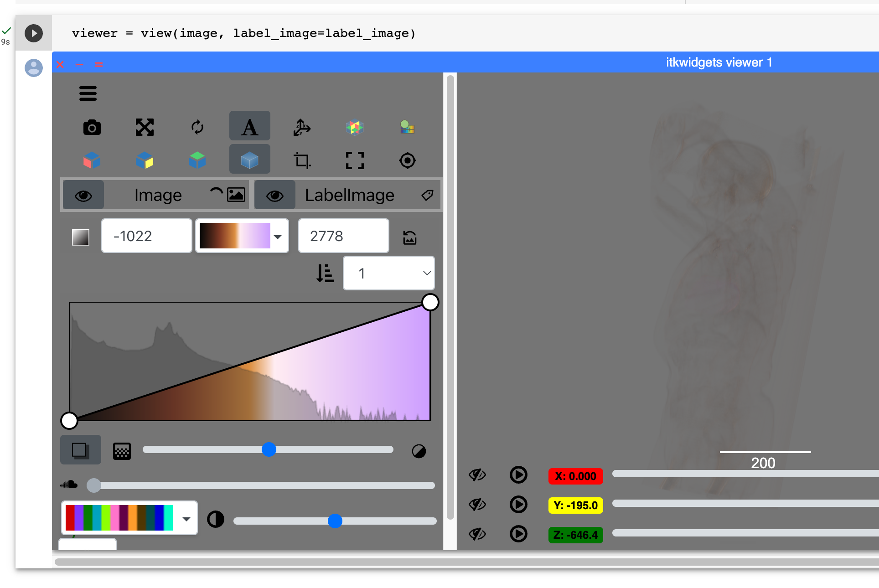The height and width of the screenshot is (588, 879).
Task: Click the control panel vertical scrollbar
Action: [450, 297]
